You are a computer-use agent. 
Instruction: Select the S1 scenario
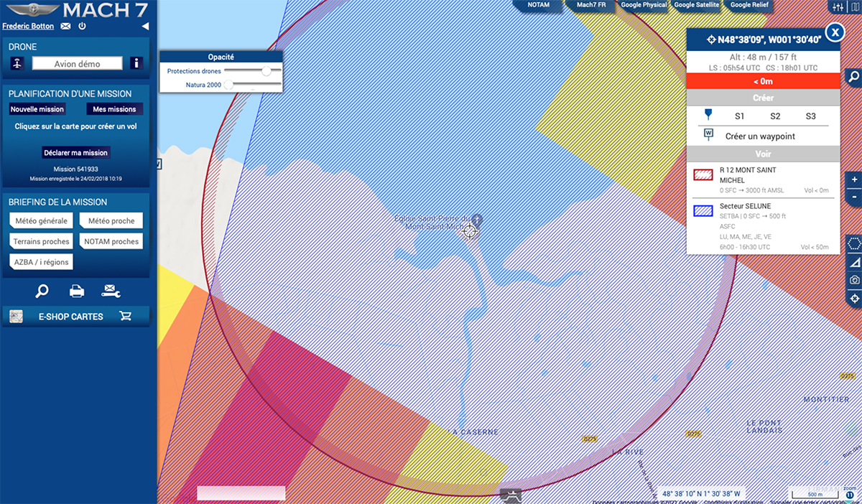[x=739, y=116]
